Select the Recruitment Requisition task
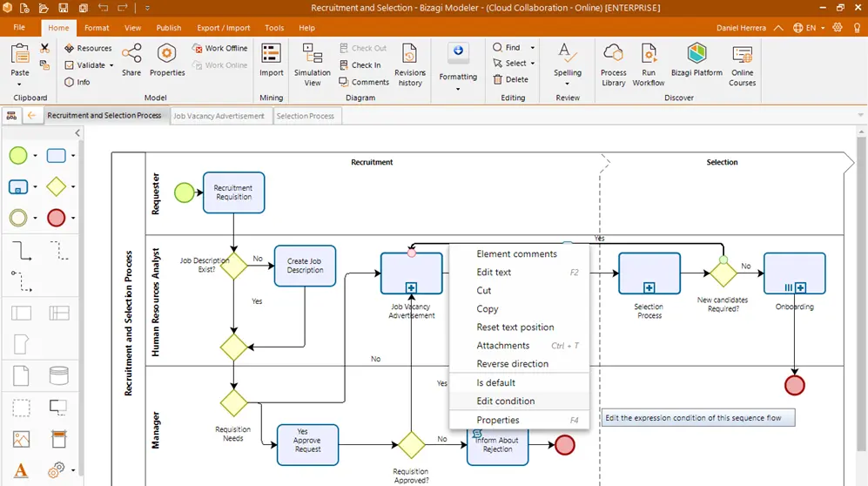Viewport: 868px width, 486px height. click(233, 192)
